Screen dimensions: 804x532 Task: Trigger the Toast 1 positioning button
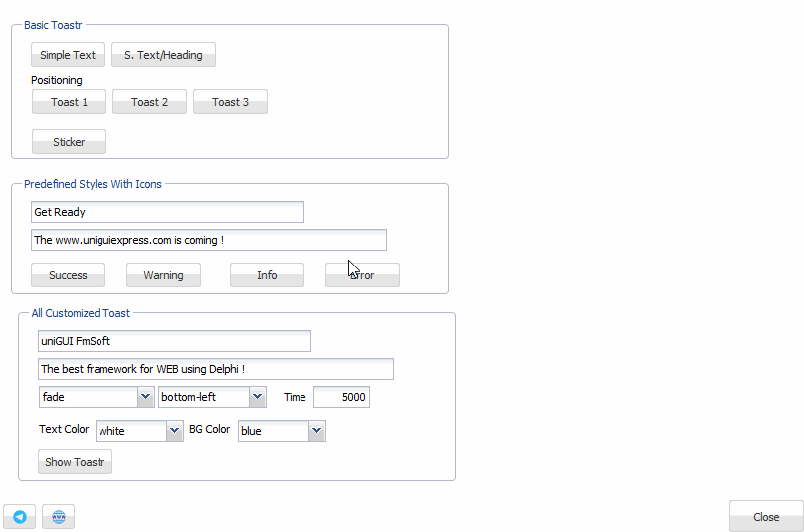click(69, 102)
